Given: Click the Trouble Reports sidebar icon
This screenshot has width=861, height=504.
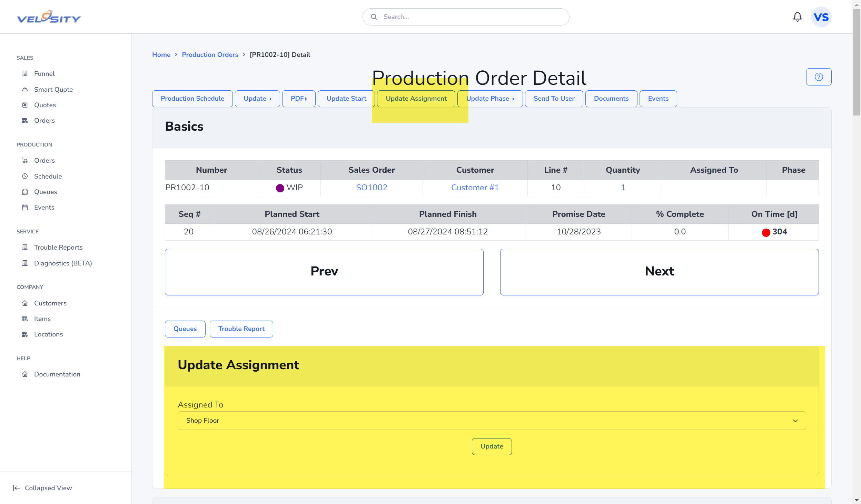Looking at the screenshot, I should point(25,247).
